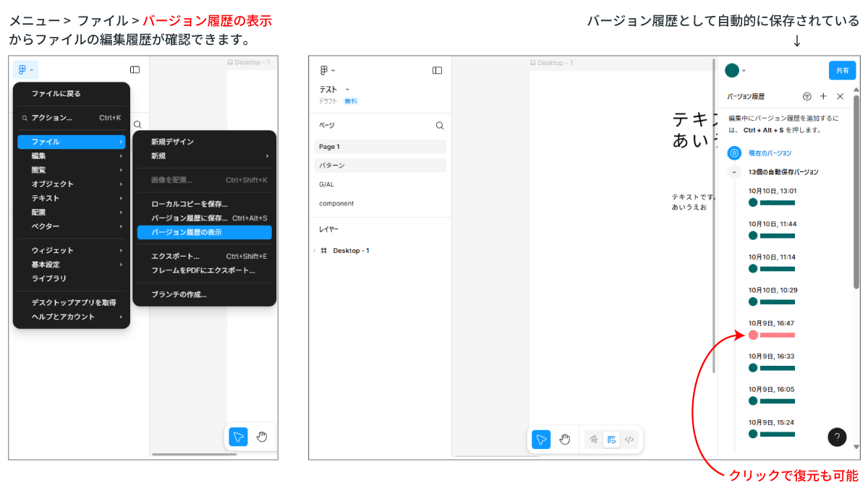Click the 現在のバージョン link

click(770, 153)
